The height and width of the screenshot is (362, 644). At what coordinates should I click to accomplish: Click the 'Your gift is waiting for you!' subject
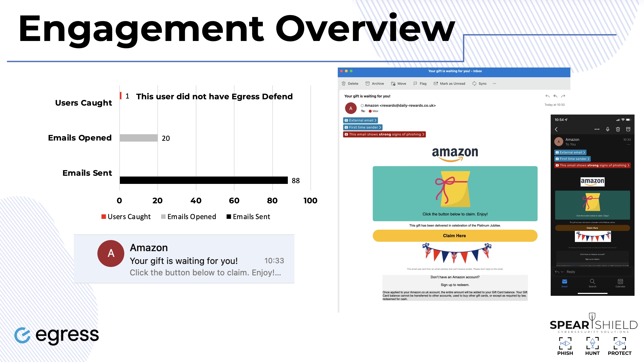(367, 96)
